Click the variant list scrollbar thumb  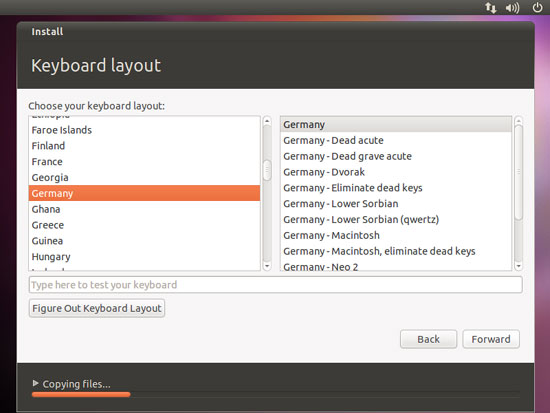click(x=518, y=172)
